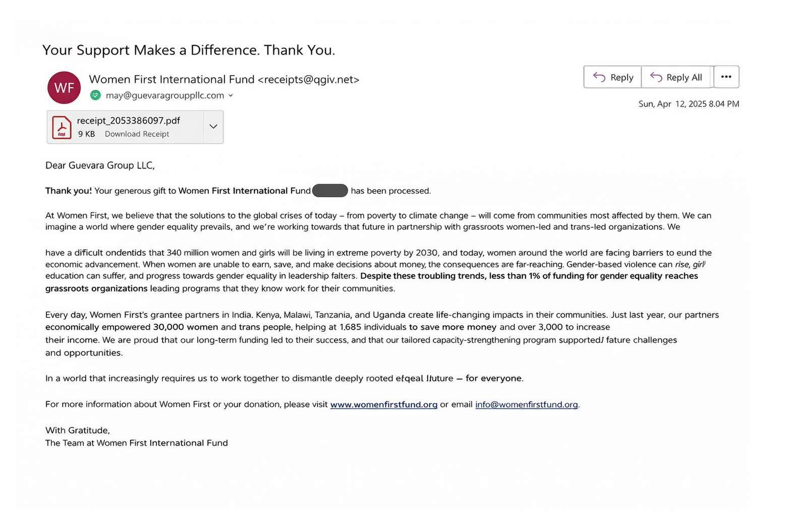Viewport: 807px width, 532px height.
Task: Click the Women First International Fund sender name
Action: 171,80
